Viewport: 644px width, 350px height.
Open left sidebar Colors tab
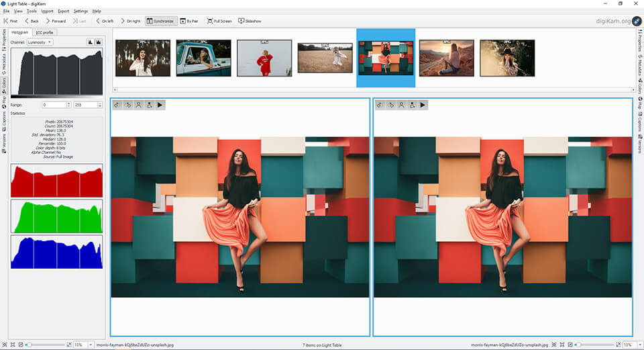tap(4, 85)
